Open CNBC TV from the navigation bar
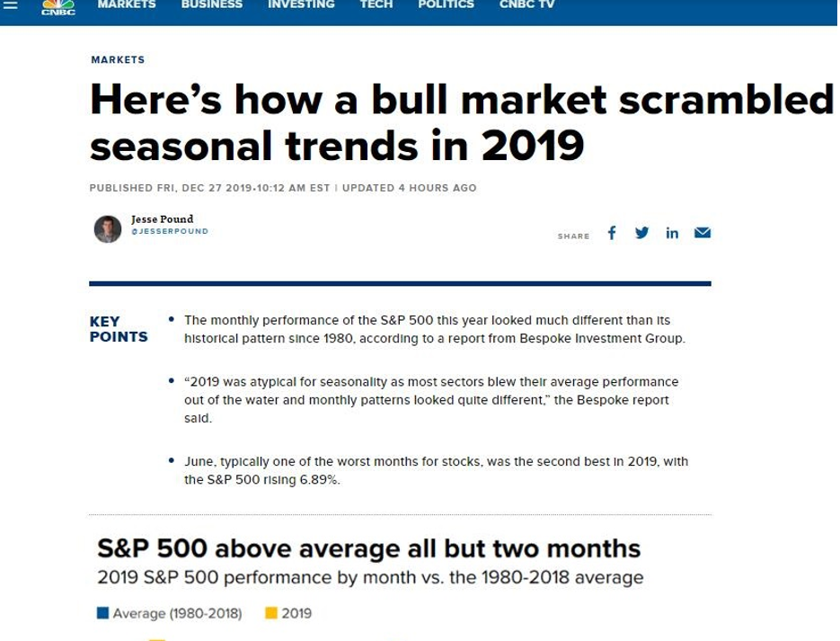Screen dimensions: 840x641 (526, 4)
